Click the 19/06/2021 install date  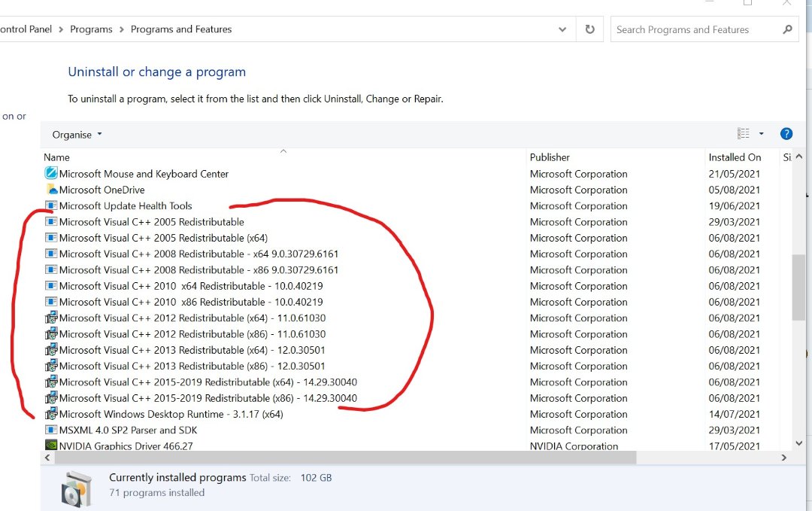point(735,205)
